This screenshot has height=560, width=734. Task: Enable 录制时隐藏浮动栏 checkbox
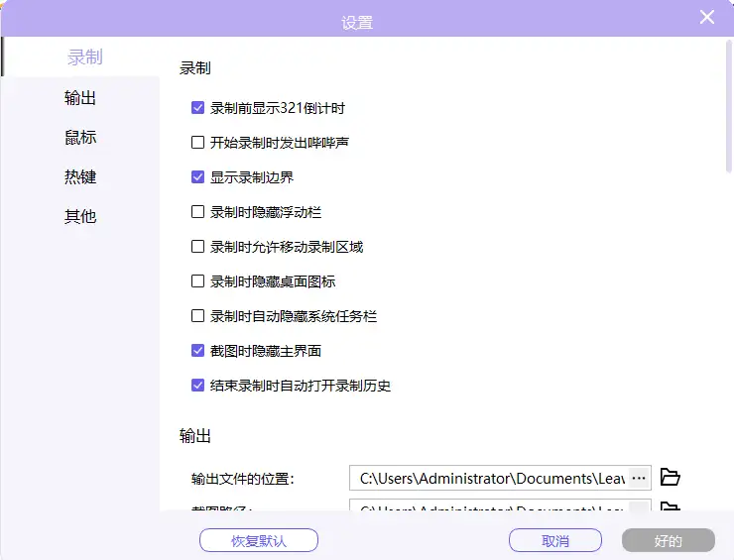(x=198, y=212)
